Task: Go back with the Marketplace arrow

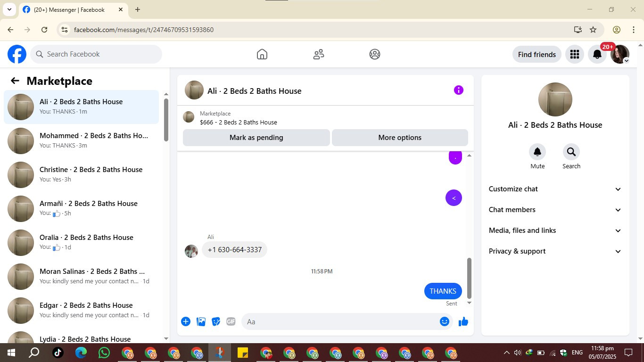Action: pyautogui.click(x=15, y=81)
